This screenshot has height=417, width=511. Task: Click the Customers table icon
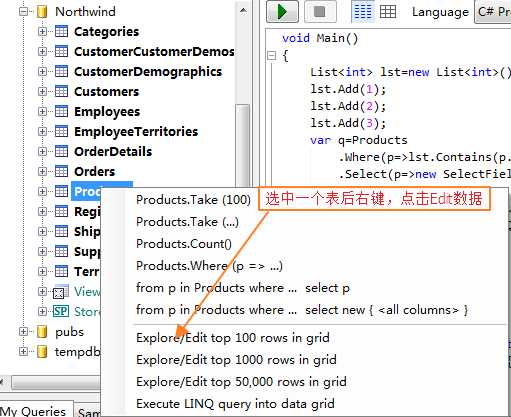tap(61, 91)
